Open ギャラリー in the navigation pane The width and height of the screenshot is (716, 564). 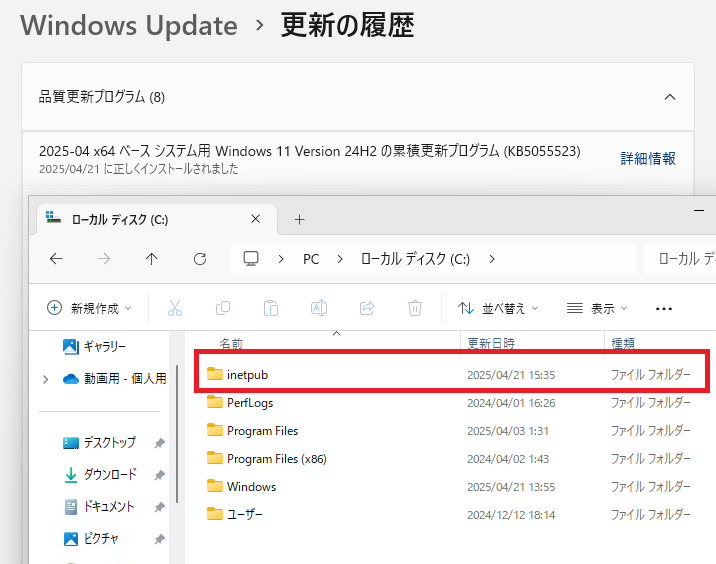pyautogui.click(x=94, y=347)
